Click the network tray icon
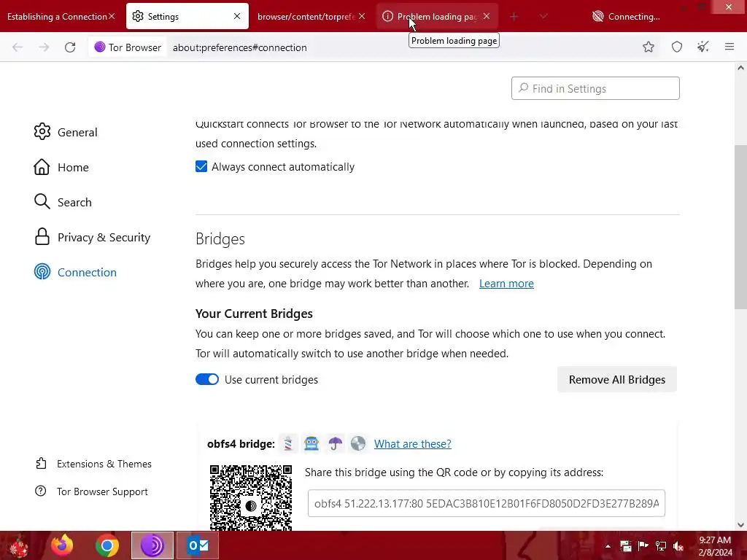Image resolution: width=747 pixels, height=560 pixels. tap(660, 546)
